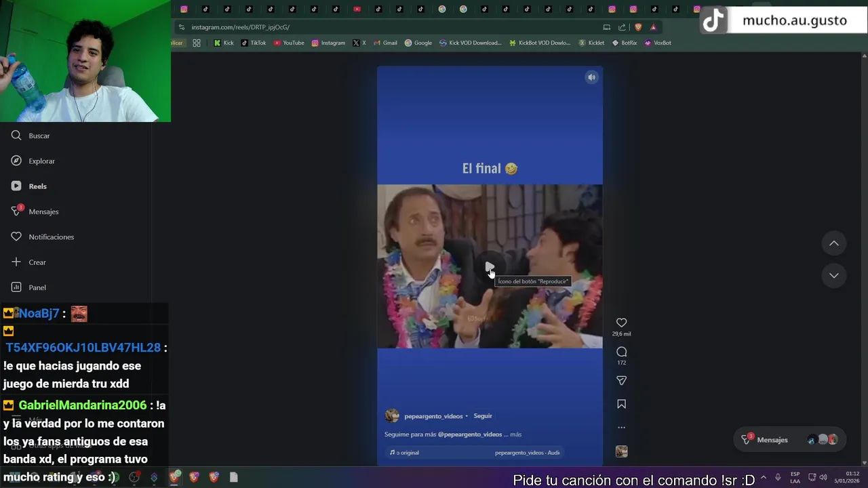
Task: Share the reel with the paper plane icon
Action: [x=621, y=380]
